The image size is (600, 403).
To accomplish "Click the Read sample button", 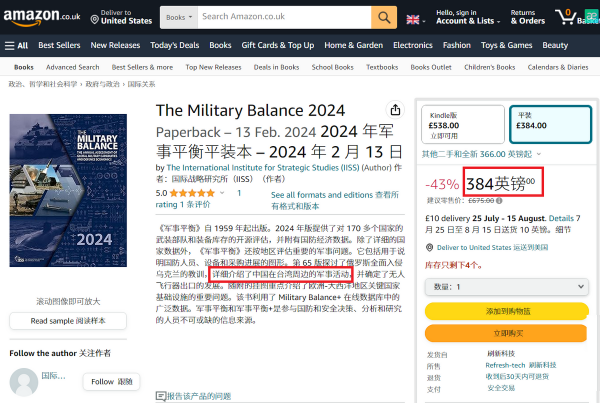I will [x=68, y=321].
